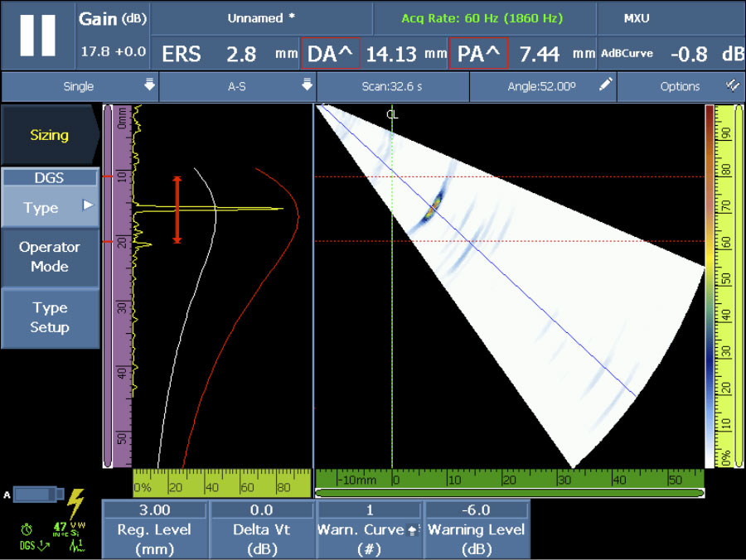The image size is (746, 560).
Task: Click the battery A status icon
Action: 37,495
